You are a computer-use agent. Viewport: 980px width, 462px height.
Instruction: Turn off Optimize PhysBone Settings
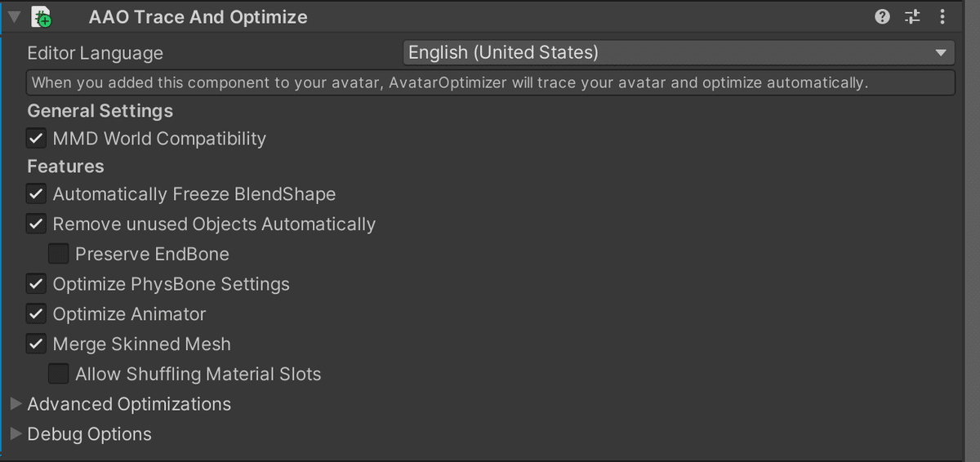tap(36, 284)
